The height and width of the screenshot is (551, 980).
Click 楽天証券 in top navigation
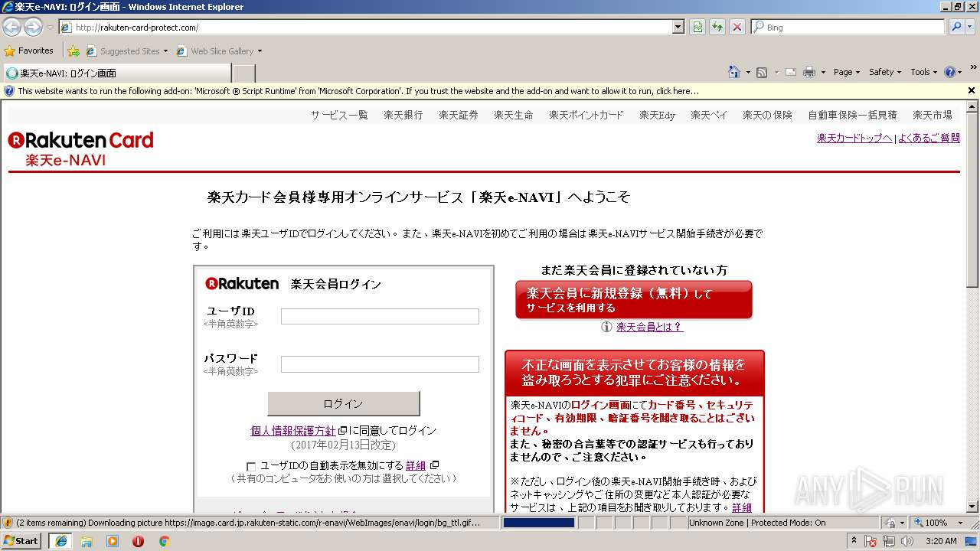[x=459, y=115]
